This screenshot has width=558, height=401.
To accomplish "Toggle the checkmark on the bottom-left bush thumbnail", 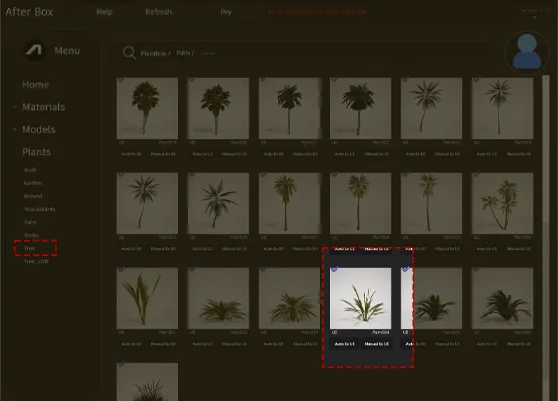I will 121,364.
